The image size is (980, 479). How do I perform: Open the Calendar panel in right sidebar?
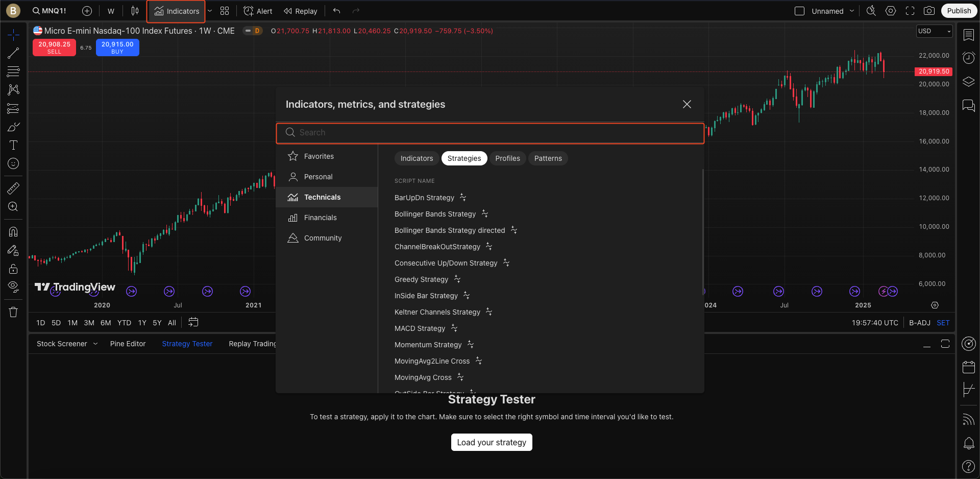pyautogui.click(x=968, y=367)
